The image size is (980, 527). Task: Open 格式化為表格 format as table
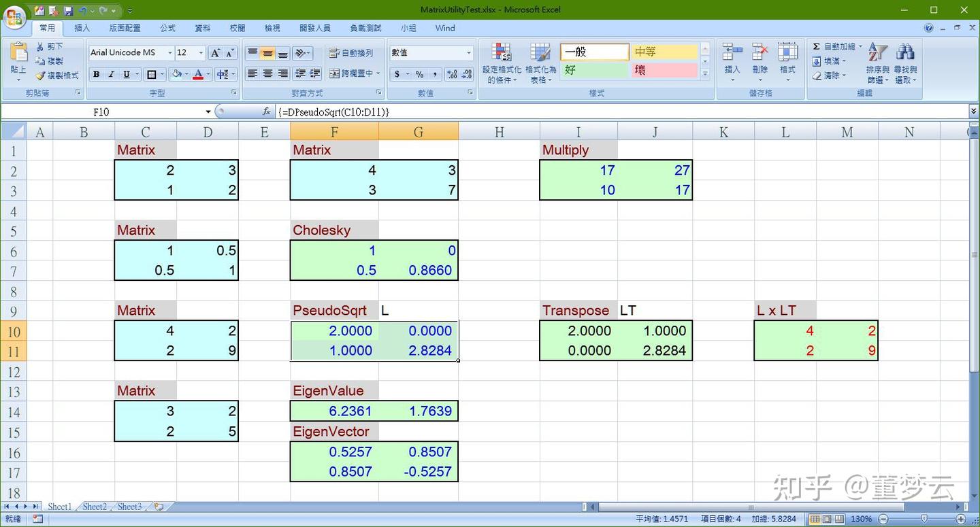[x=540, y=63]
